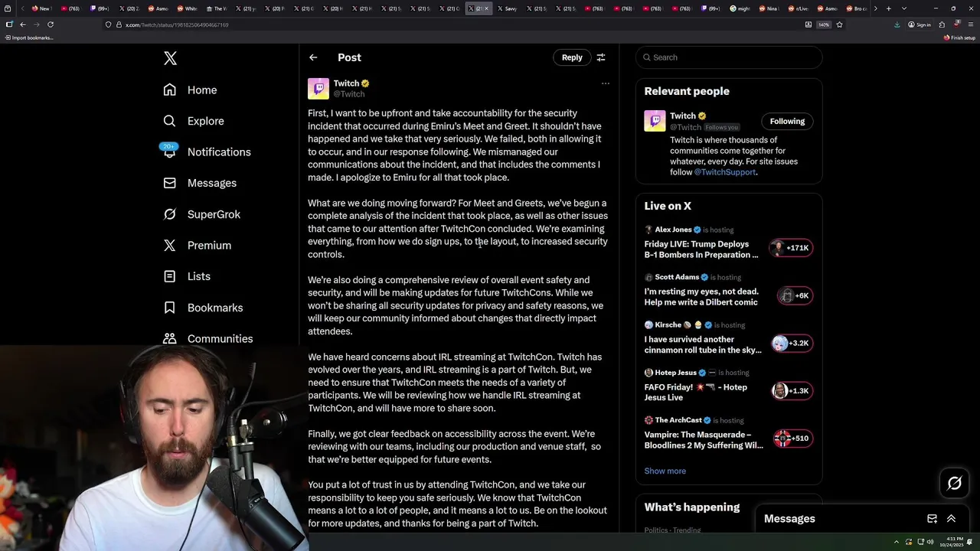Click reader/install page icon in address bar
Image resolution: width=980 pixels, height=551 pixels.
[x=808, y=24]
